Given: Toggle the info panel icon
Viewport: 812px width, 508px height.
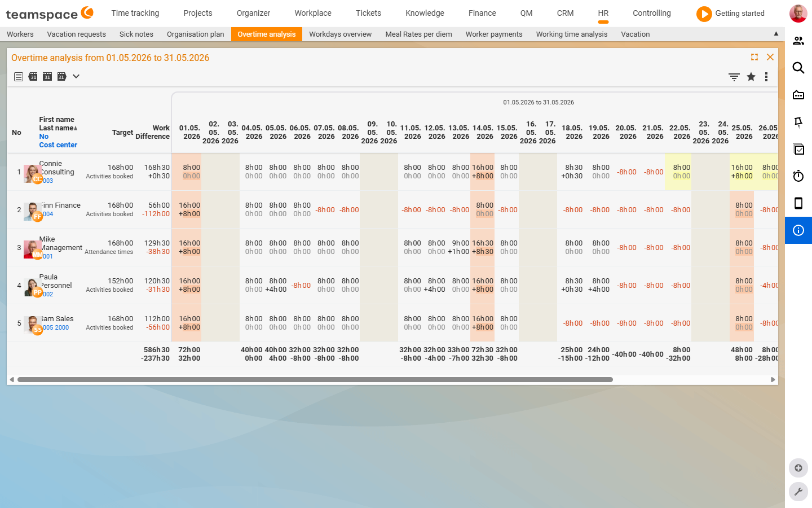Looking at the screenshot, I should [798, 230].
